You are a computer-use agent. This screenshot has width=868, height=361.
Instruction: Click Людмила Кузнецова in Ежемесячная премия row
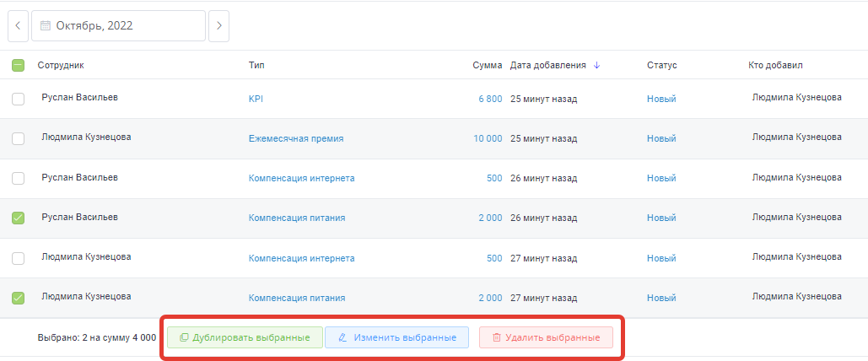86,137
